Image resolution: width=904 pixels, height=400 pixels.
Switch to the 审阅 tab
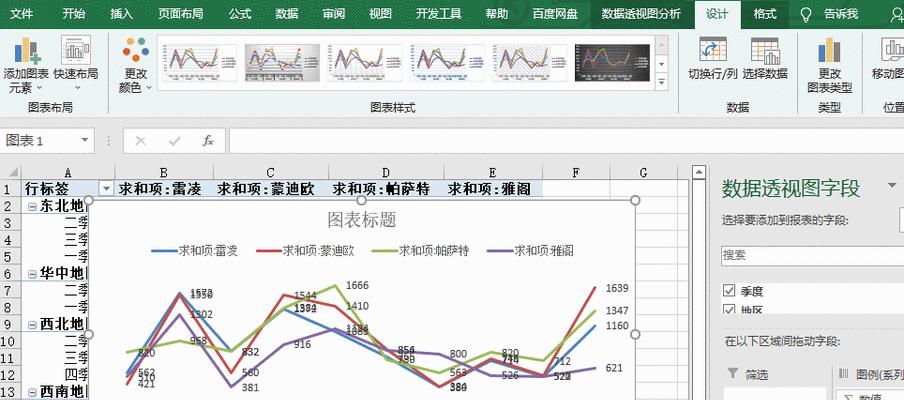[333, 14]
